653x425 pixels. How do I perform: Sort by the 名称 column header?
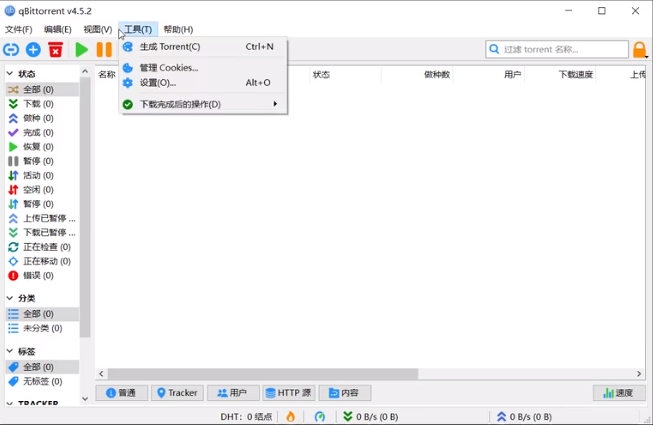(x=107, y=75)
